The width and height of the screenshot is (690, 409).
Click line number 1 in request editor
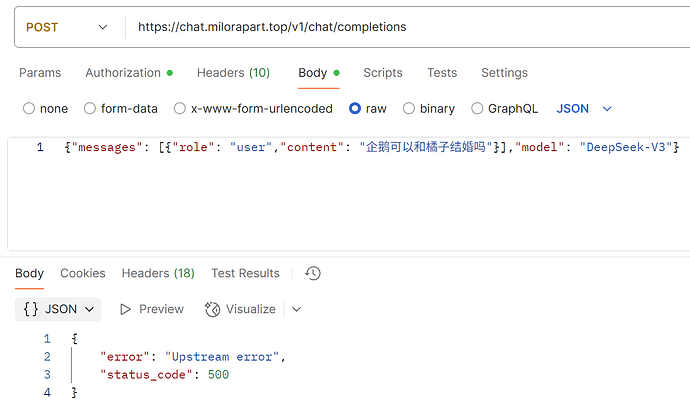40,147
